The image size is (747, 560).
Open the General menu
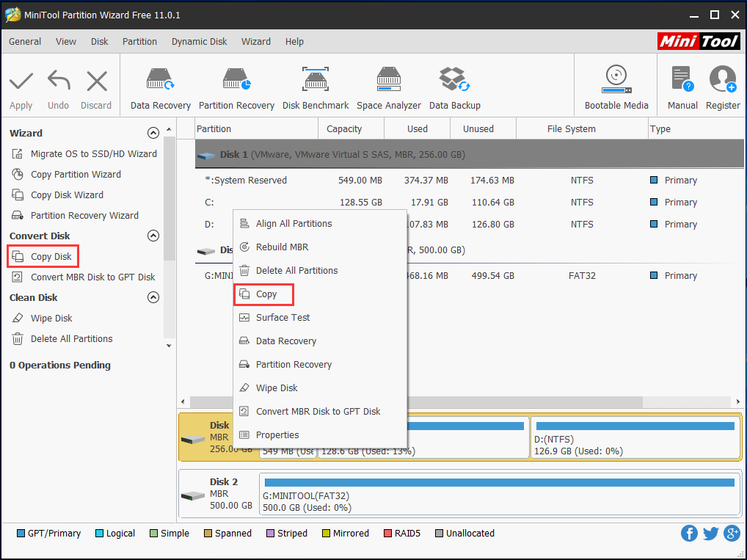[x=25, y=41]
